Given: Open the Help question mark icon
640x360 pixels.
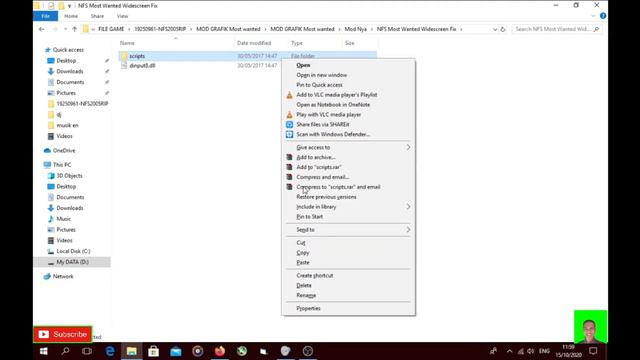Looking at the screenshot, I should 603,16.
